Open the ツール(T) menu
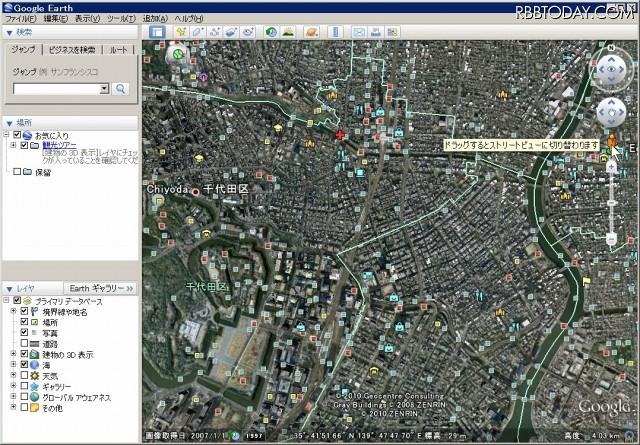The height and width of the screenshot is (445, 640). 120,18
